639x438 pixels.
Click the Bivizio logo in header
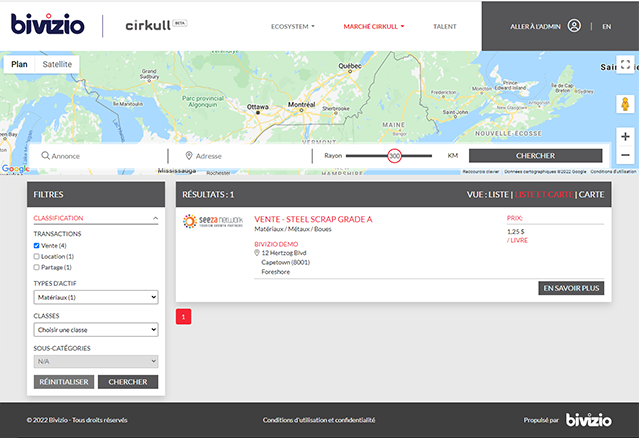[49, 25]
